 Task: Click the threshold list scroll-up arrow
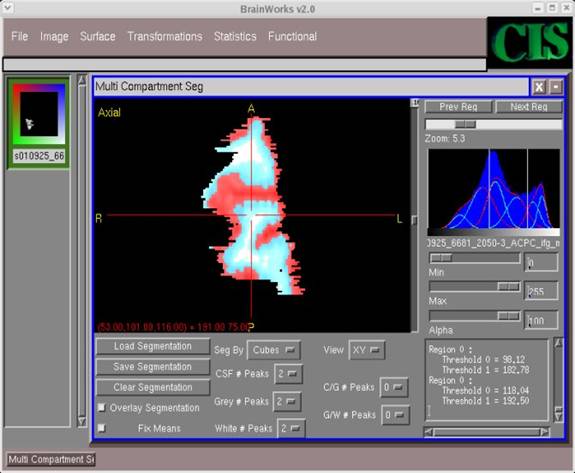558,343
